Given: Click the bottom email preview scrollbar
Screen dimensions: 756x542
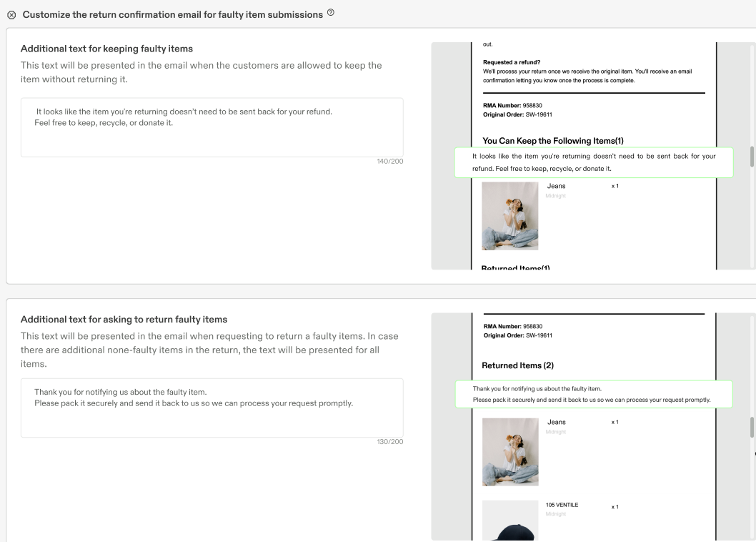Looking at the screenshot, I should [752, 428].
